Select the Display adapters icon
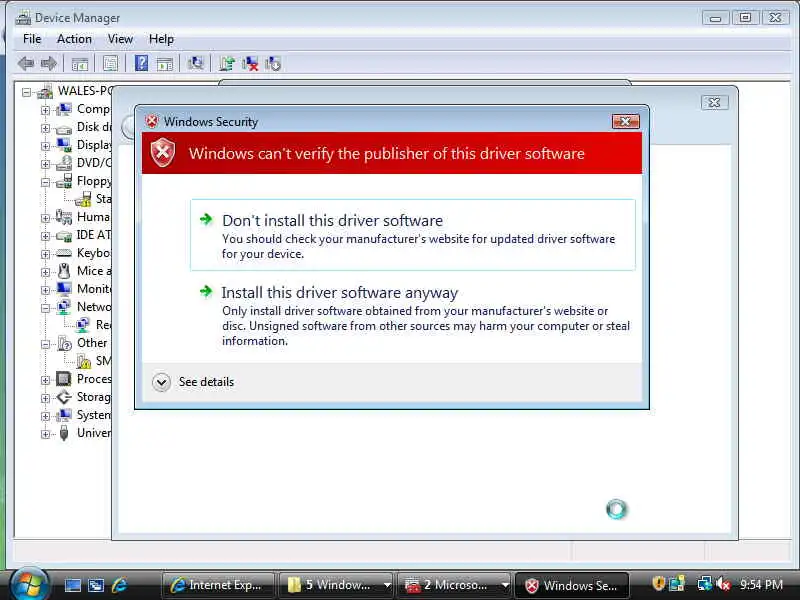This screenshot has height=600, width=800. tap(64, 145)
